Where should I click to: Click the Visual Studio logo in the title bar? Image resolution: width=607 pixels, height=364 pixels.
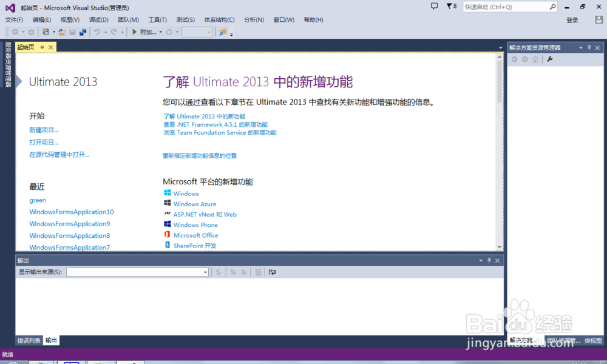[10, 7]
